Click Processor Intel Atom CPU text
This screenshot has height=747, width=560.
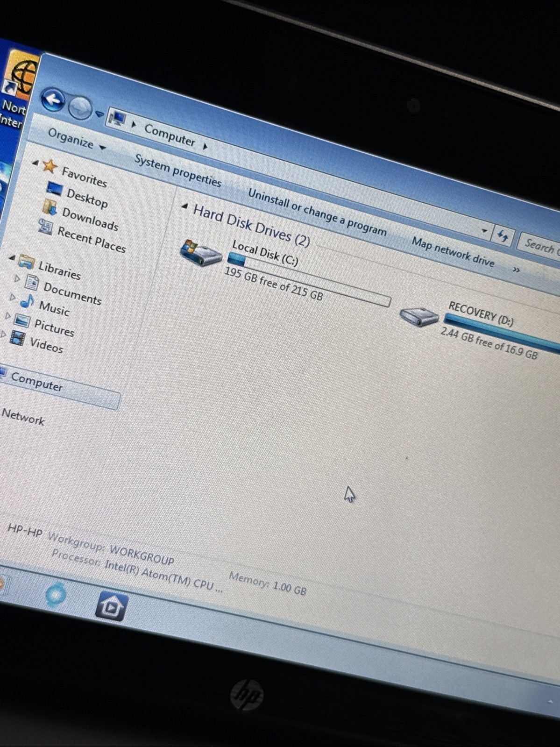pos(137,571)
